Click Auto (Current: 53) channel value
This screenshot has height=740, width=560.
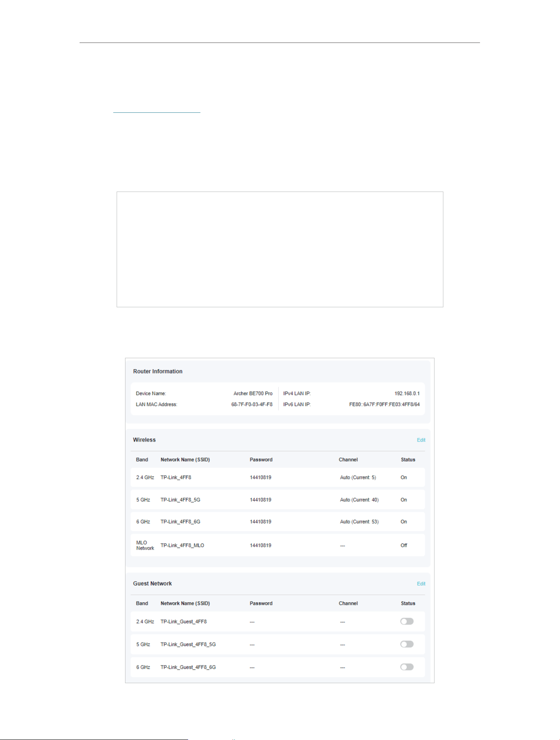click(x=359, y=522)
